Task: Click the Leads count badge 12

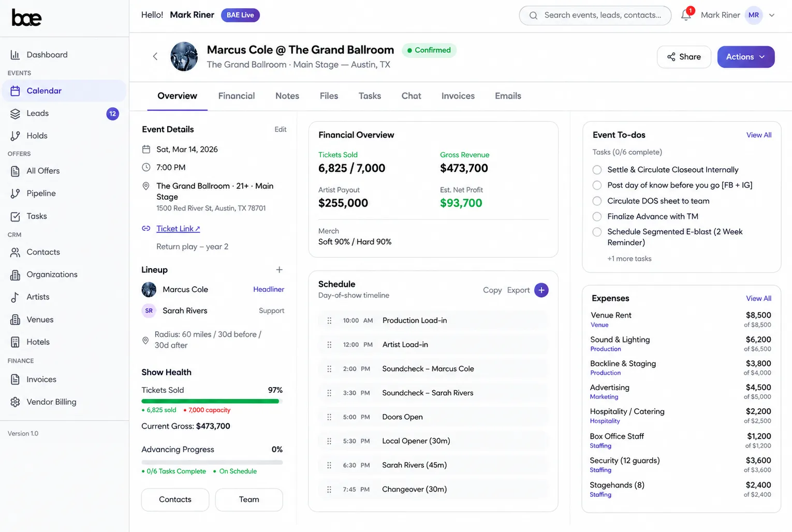Action: pyautogui.click(x=112, y=114)
